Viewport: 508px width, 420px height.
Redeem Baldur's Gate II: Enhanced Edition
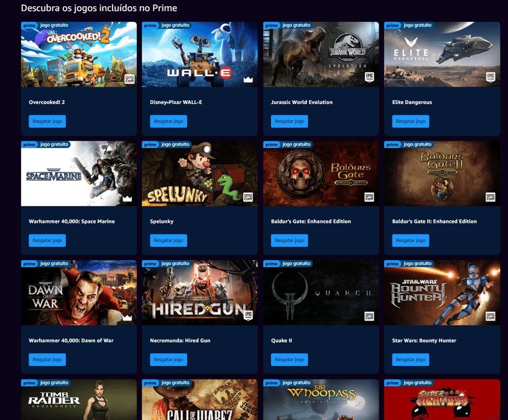coord(411,240)
